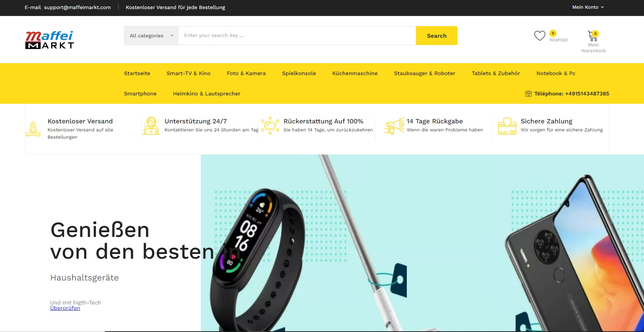Expand the All categories dropdown

coord(152,36)
